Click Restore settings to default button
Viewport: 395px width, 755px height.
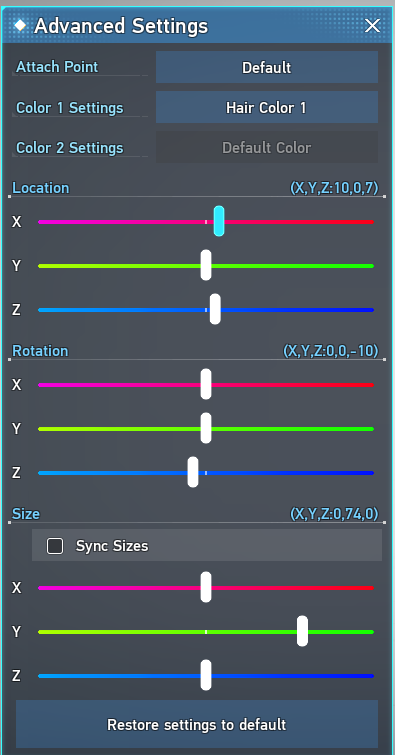click(x=197, y=724)
